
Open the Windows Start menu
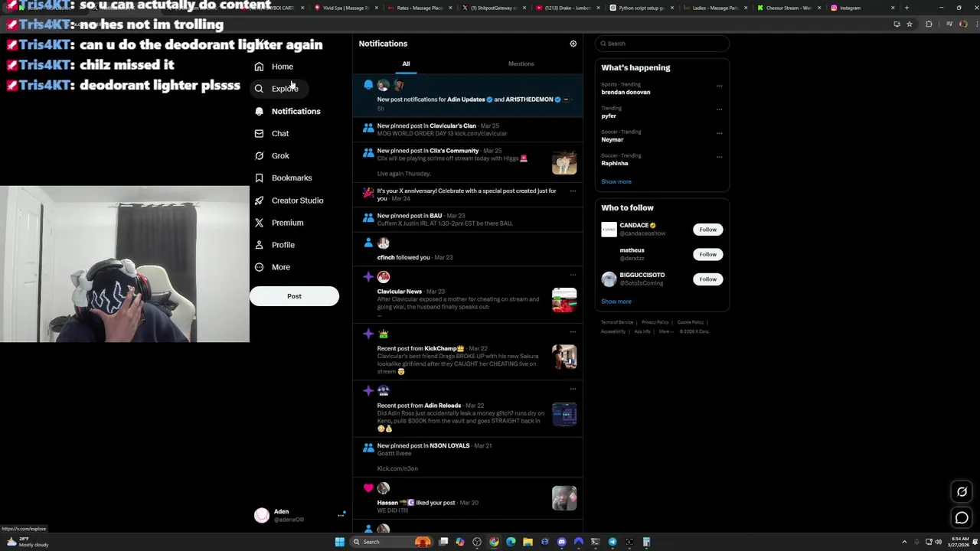pos(339,542)
